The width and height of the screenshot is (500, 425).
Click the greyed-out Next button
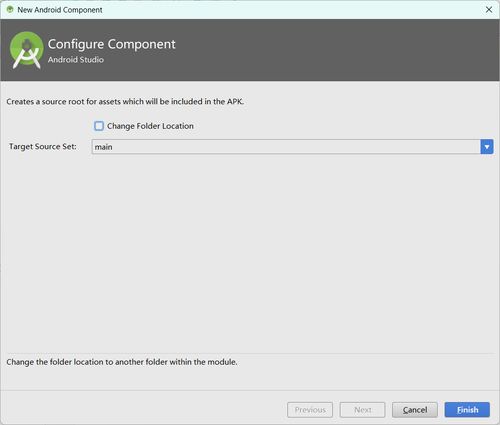pyautogui.click(x=362, y=410)
